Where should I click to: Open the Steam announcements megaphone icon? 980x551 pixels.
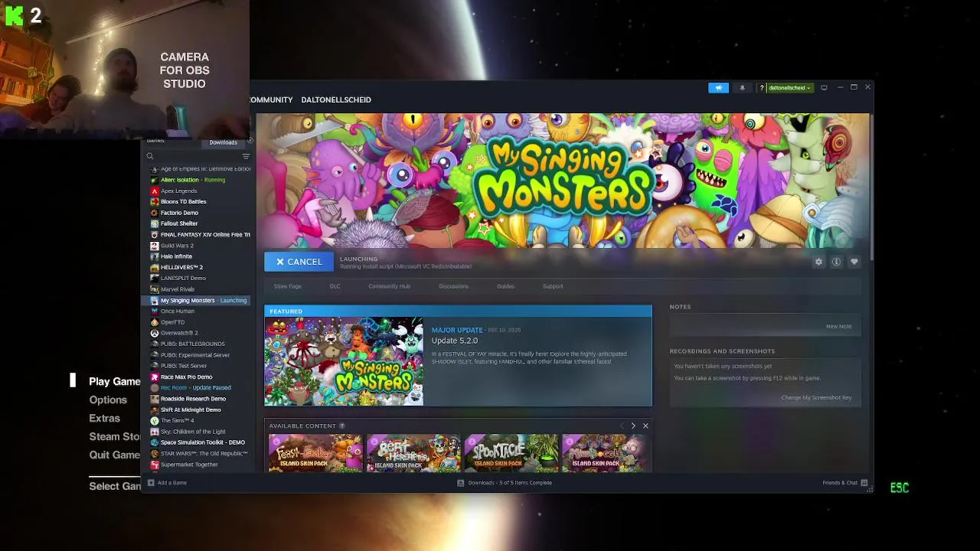[718, 88]
